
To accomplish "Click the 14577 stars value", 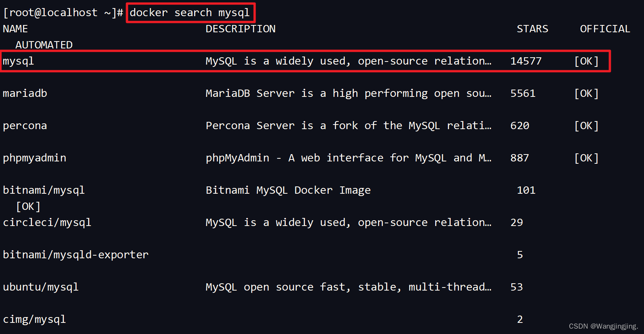I will pyautogui.click(x=526, y=61).
